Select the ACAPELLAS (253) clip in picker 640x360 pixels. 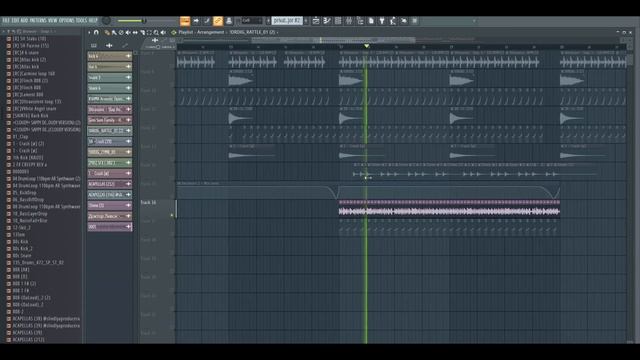(110, 184)
